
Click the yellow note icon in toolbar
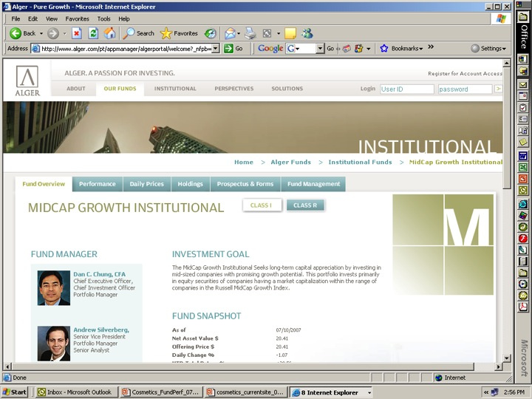pyautogui.click(x=290, y=33)
